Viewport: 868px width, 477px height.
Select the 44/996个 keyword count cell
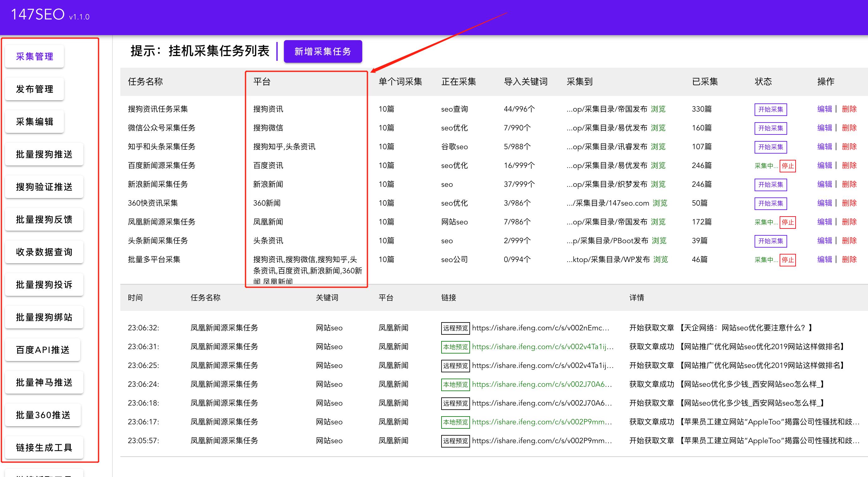(519, 109)
